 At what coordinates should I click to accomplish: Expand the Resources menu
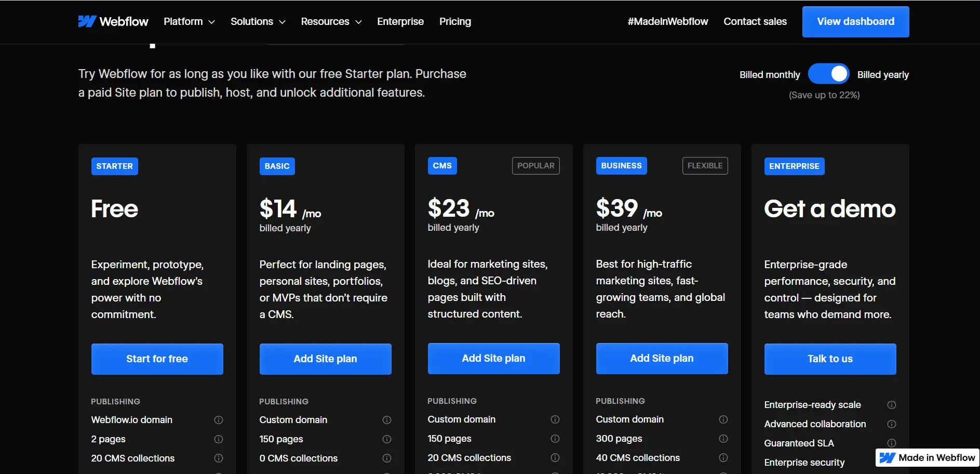(331, 21)
